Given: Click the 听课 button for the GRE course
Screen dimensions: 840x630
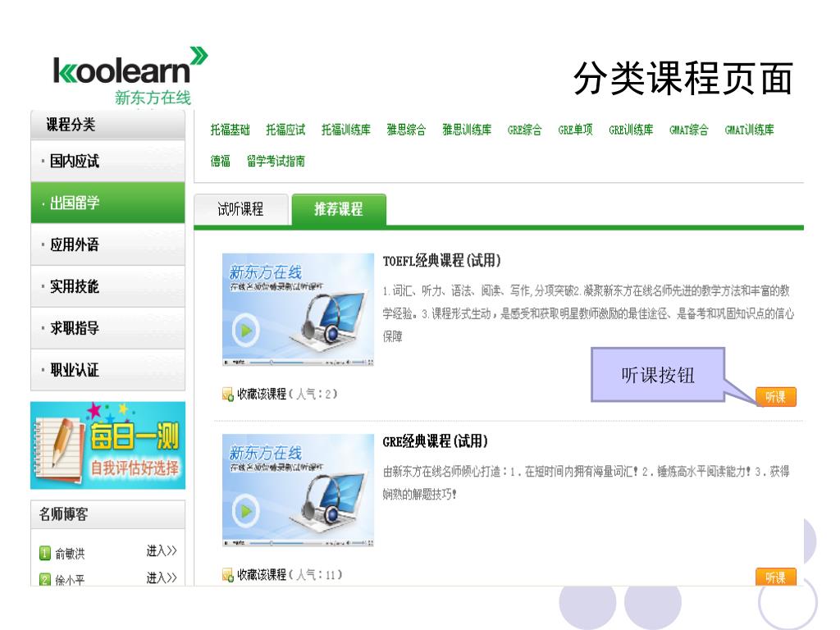Looking at the screenshot, I should point(776,577).
